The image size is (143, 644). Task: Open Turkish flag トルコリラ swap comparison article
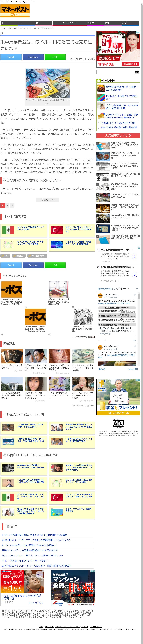(72, 230)
